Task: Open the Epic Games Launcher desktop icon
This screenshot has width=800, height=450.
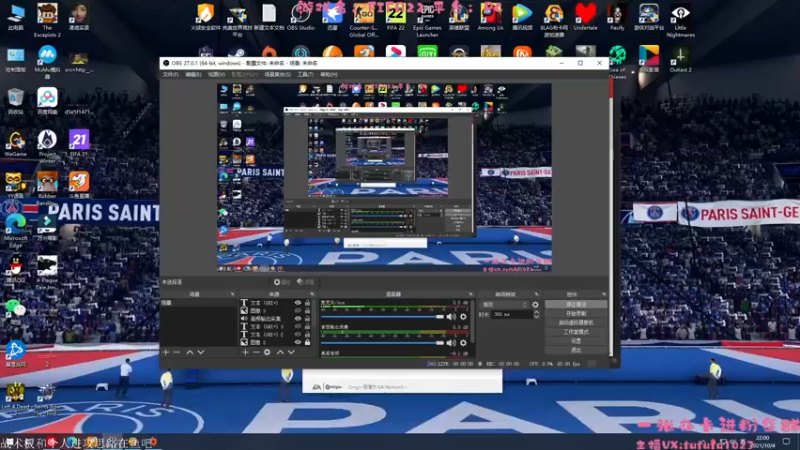Action: pos(427,19)
